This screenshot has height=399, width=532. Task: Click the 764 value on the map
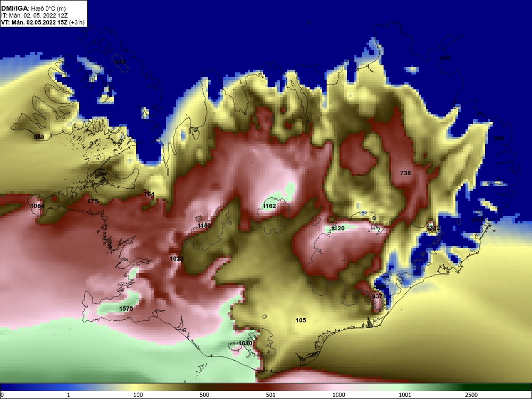click(x=149, y=194)
